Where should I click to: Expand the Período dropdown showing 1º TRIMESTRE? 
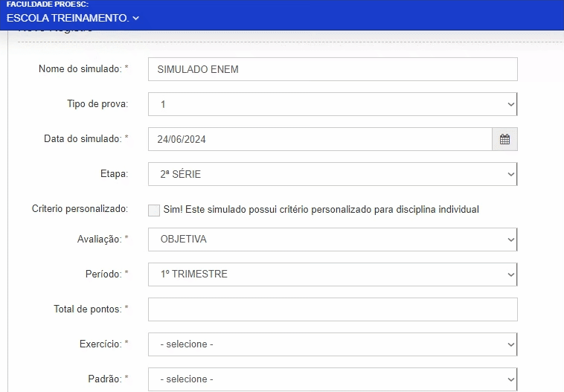pos(333,274)
